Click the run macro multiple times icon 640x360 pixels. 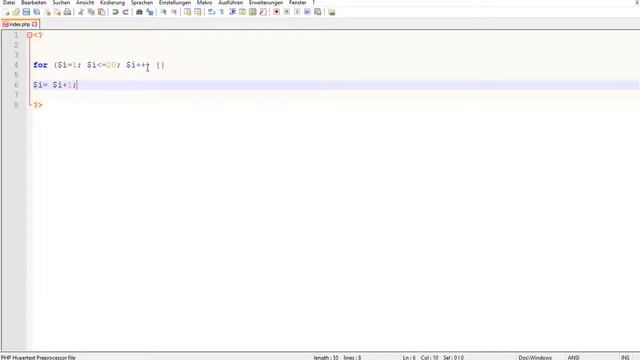coord(307,12)
